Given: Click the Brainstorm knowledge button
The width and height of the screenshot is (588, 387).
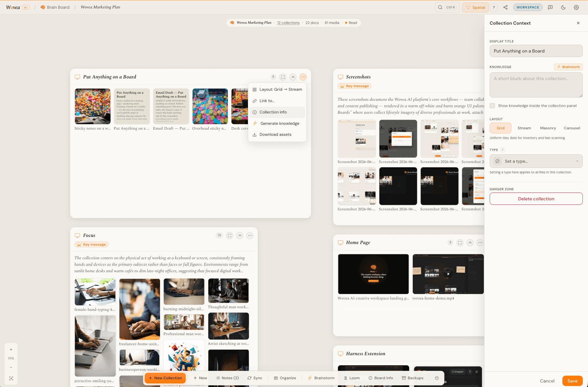Looking at the screenshot, I should [568, 67].
